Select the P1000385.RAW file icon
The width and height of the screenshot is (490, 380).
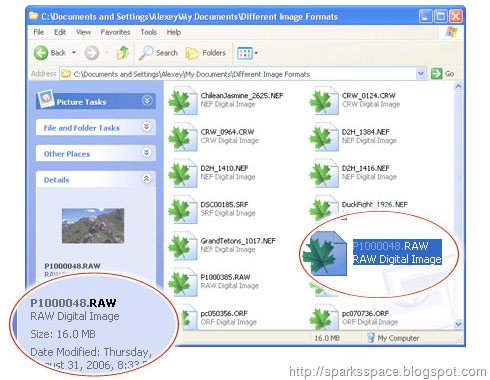pyautogui.click(x=183, y=282)
